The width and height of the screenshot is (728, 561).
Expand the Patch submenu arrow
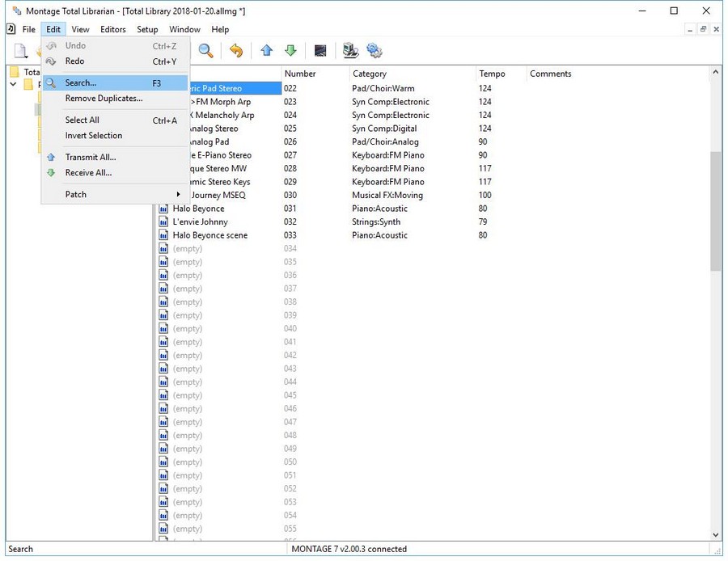pos(179,195)
